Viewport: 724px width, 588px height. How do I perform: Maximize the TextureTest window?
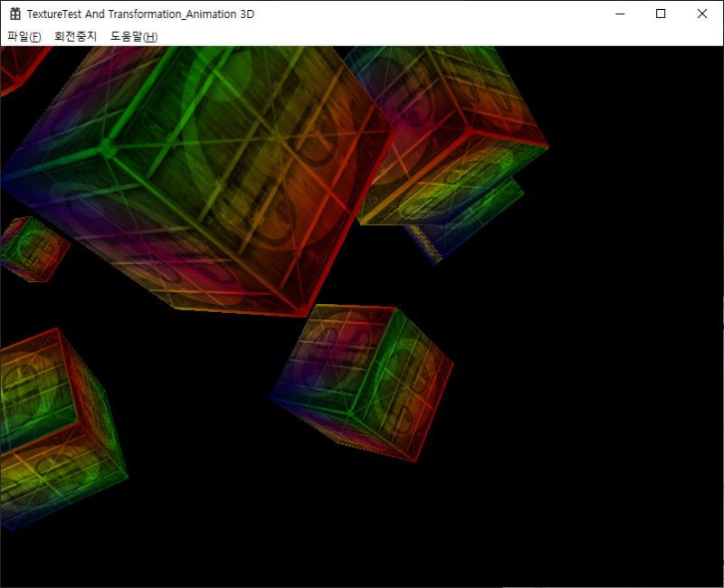pos(661,14)
